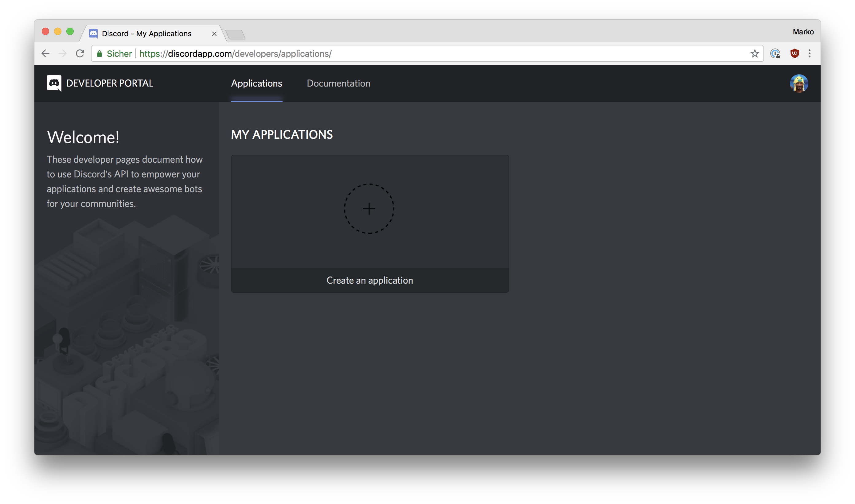Screen dimensions: 855x504
Task: Close the Discord browser tab
Action: point(214,34)
